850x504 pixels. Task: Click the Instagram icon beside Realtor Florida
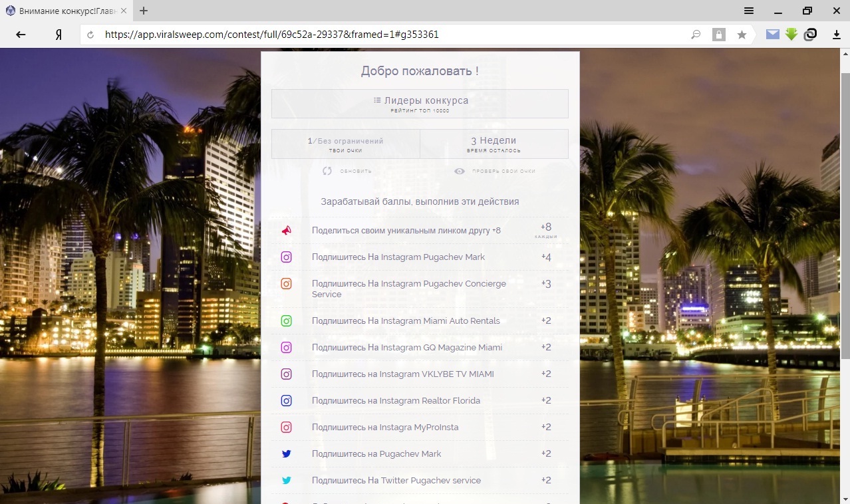click(286, 401)
